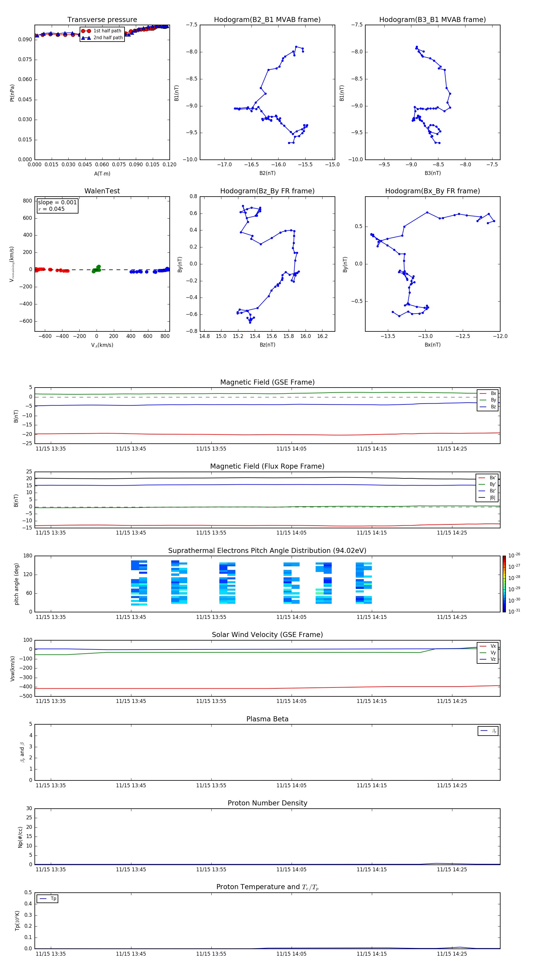This screenshot has height=980, width=535.
Task: Click '11/15 14:15' tick under pitch angle panel
Action: [371, 617]
